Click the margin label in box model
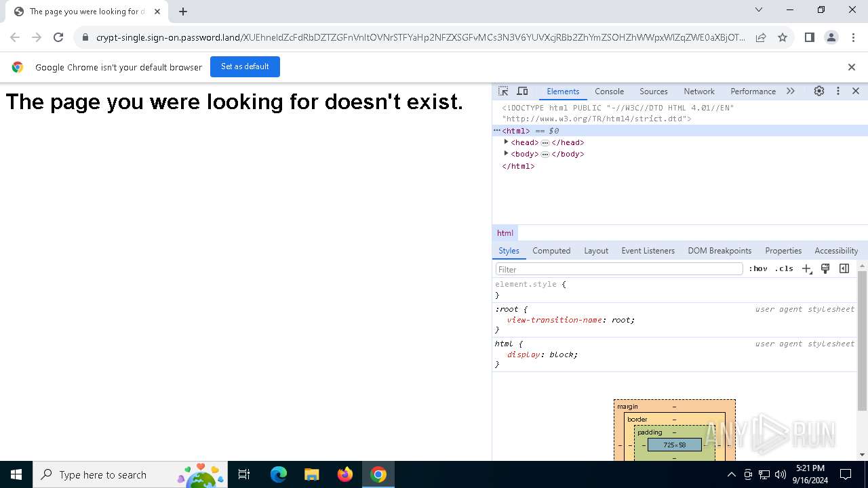 (x=627, y=407)
